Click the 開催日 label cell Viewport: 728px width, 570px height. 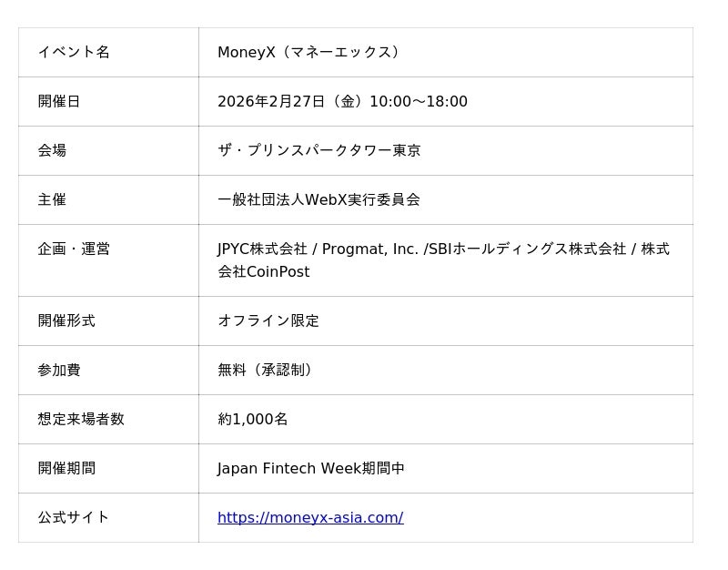(x=59, y=101)
